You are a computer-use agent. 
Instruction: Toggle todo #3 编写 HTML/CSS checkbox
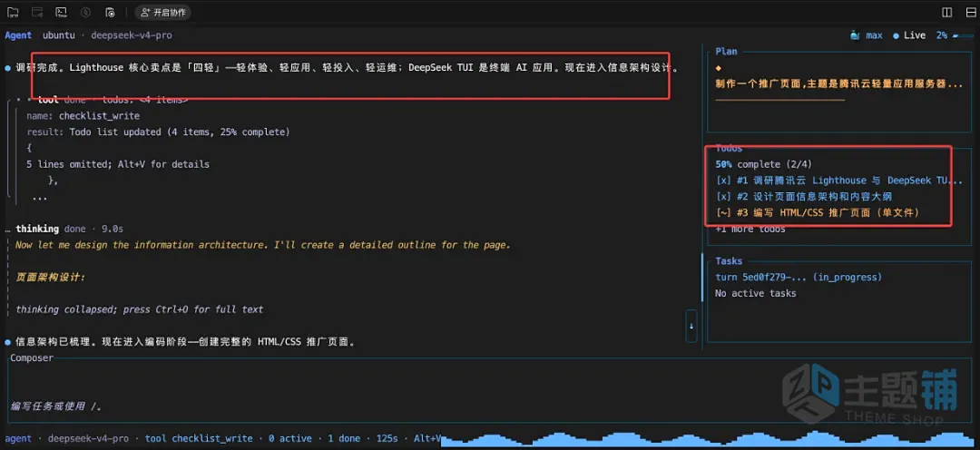coord(722,213)
